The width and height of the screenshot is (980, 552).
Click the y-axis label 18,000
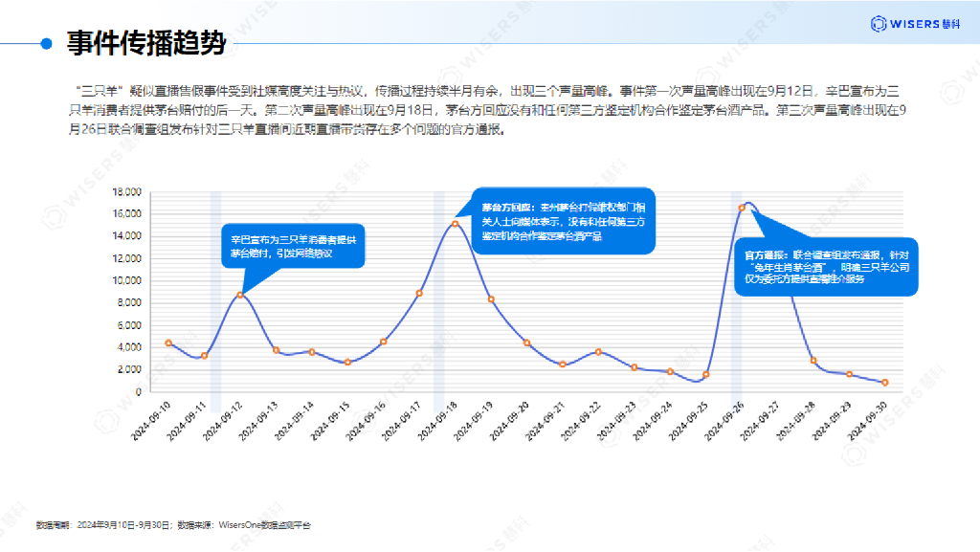(x=127, y=191)
